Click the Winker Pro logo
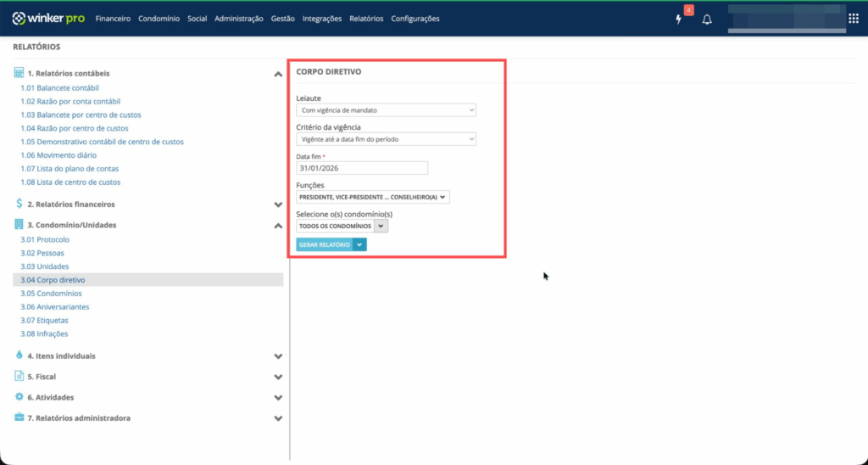Screen dimensions: 868x465 [48, 19]
